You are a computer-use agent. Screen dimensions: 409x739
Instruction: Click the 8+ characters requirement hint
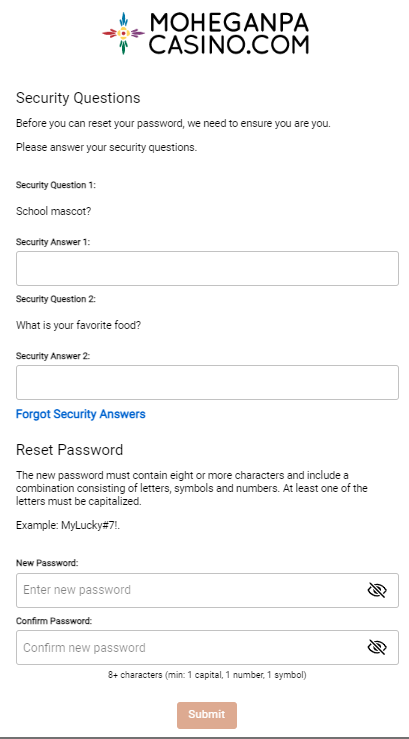click(x=207, y=675)
